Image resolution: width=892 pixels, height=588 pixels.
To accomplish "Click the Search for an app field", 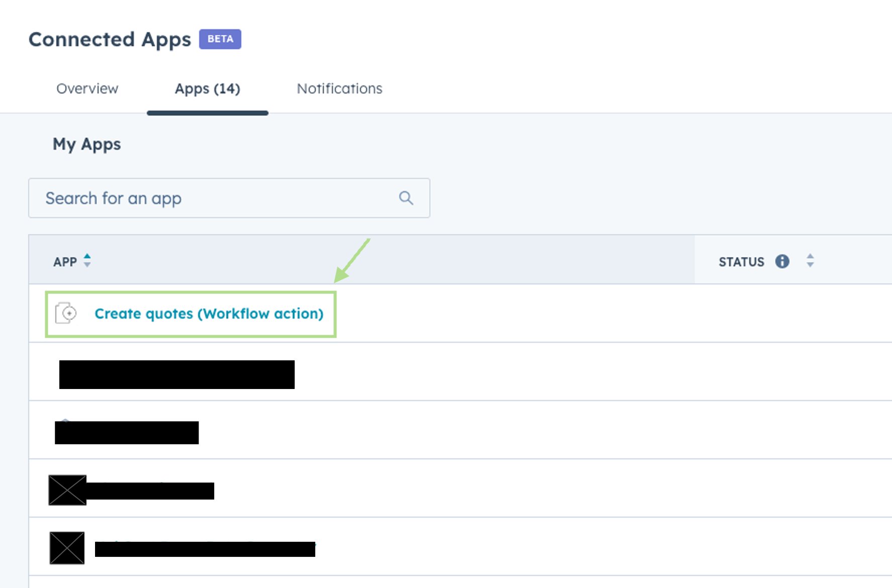I will coord(216,198).
